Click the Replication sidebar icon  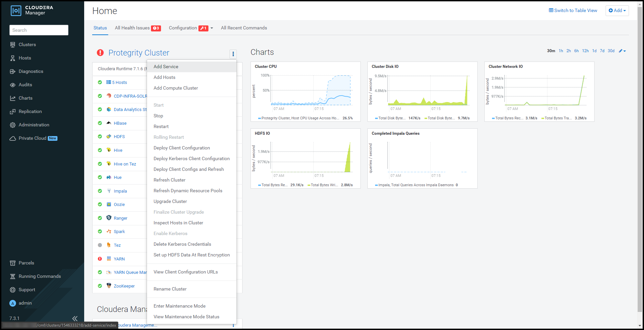13,112
